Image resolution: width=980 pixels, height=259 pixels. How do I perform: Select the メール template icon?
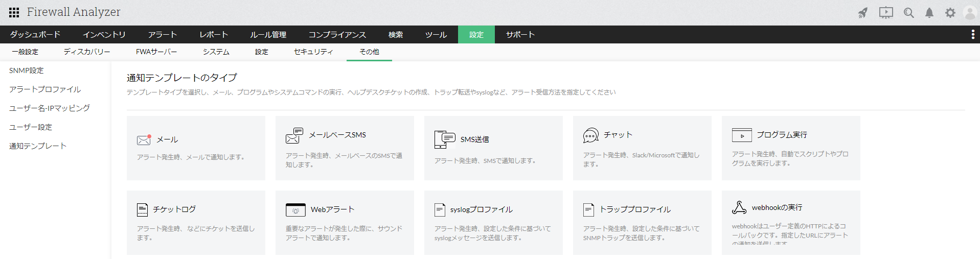pyautogui.click(x=144, y=139)
